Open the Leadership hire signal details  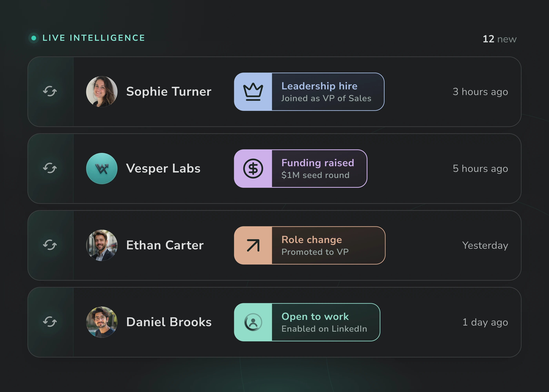point(309,92)
